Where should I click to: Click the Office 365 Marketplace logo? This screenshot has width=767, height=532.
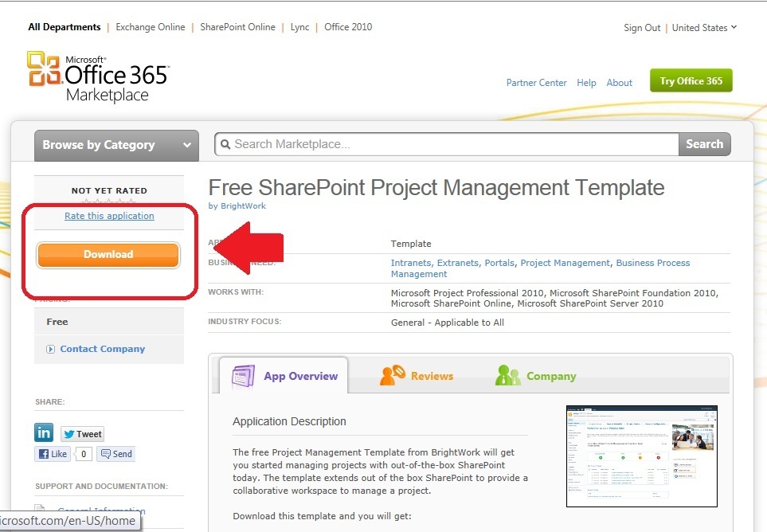tap(97, 77)
